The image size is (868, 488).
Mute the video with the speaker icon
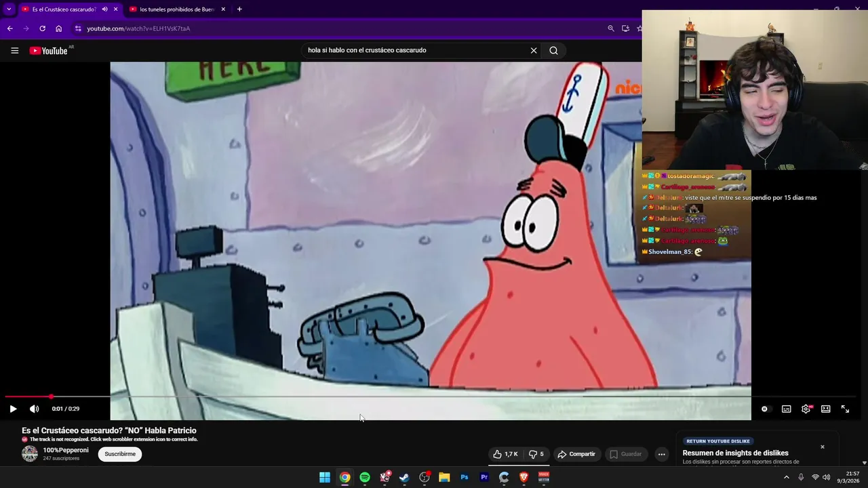tap(35, 409)
